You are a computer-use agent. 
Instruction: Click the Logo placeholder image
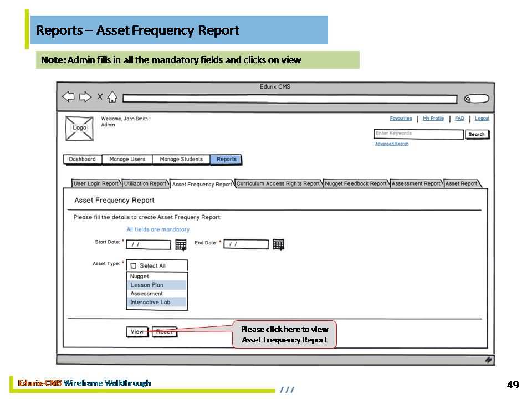click(79, 127)
